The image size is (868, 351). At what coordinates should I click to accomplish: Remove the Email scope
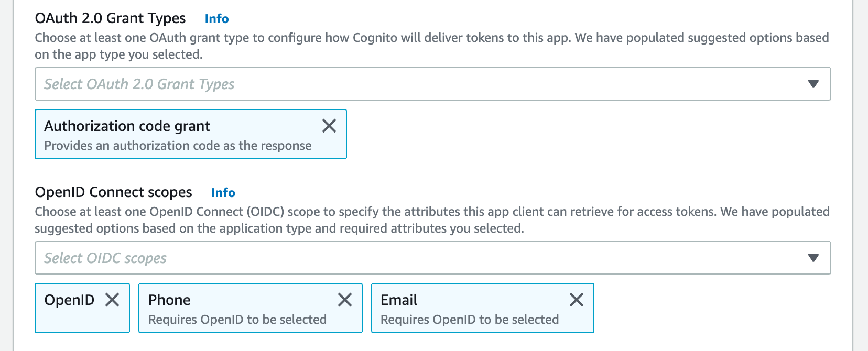(x=577, y=300)
